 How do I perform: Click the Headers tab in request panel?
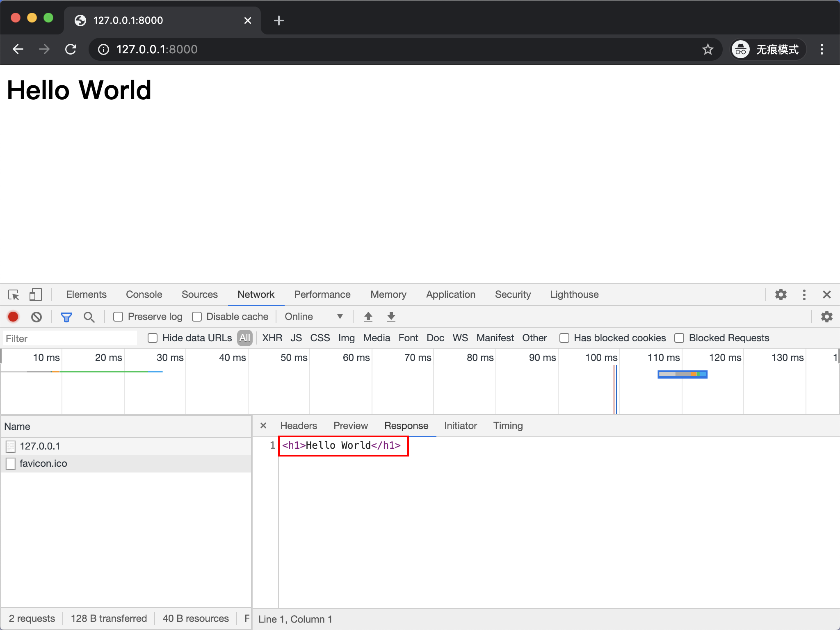point(299,425)
